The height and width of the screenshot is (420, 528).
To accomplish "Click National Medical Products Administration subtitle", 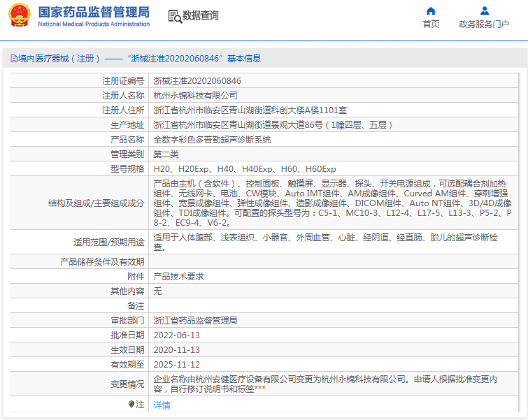I will pos(94,24).
